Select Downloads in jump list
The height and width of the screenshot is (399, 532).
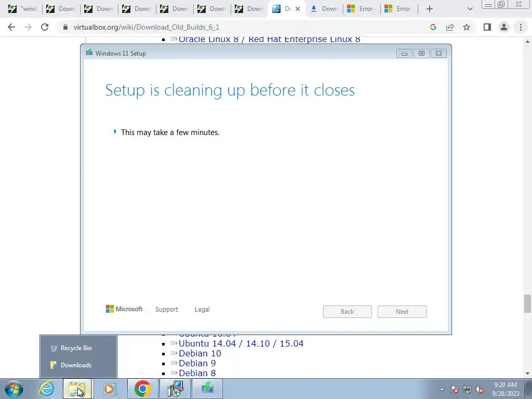(78, 365)
